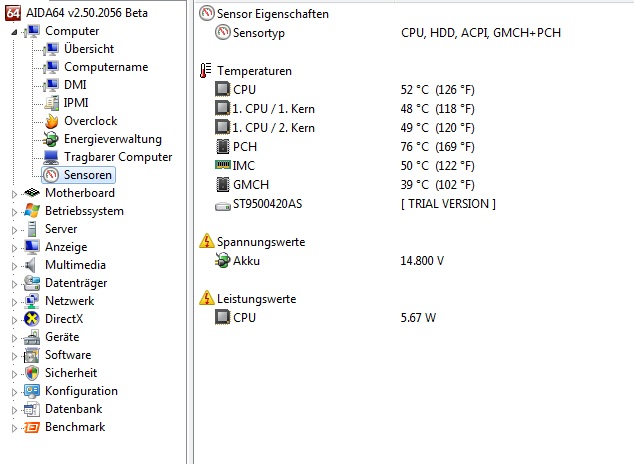
Task: Click the Software box icon
Action: 32,355
